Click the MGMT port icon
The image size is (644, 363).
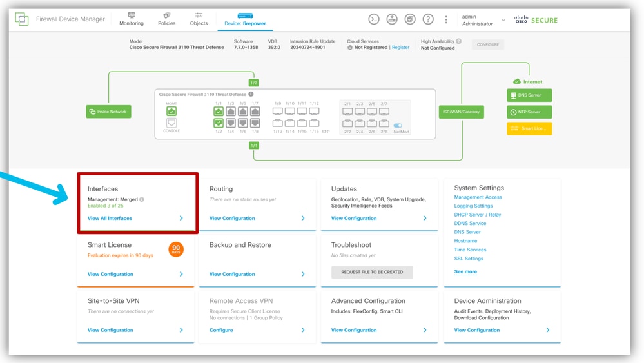[x=171, y=112]
